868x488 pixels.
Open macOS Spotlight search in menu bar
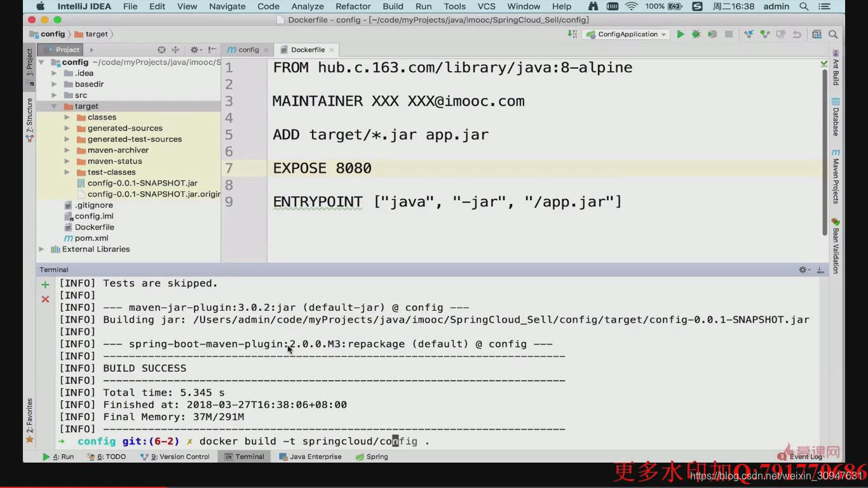point(804,6)
